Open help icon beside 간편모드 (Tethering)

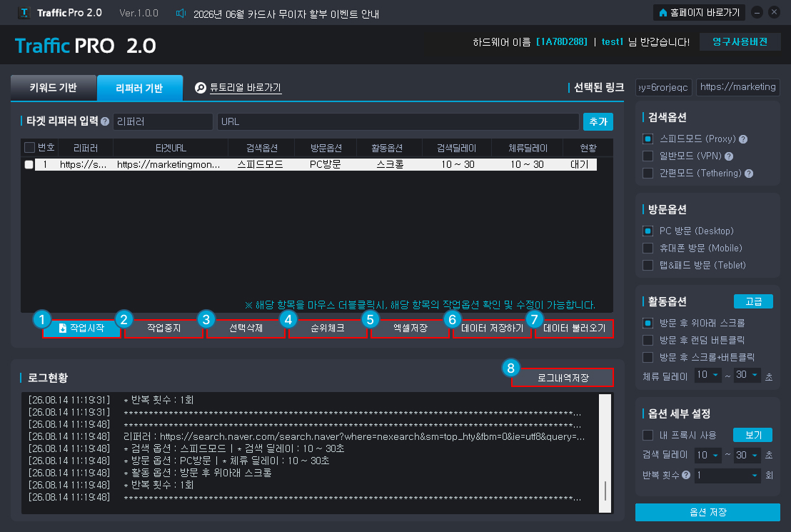(x=749, y=174)
